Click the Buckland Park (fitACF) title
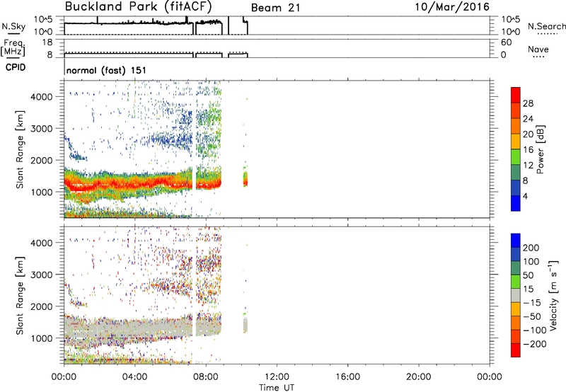Screen dimensions: 566x392 138,7
